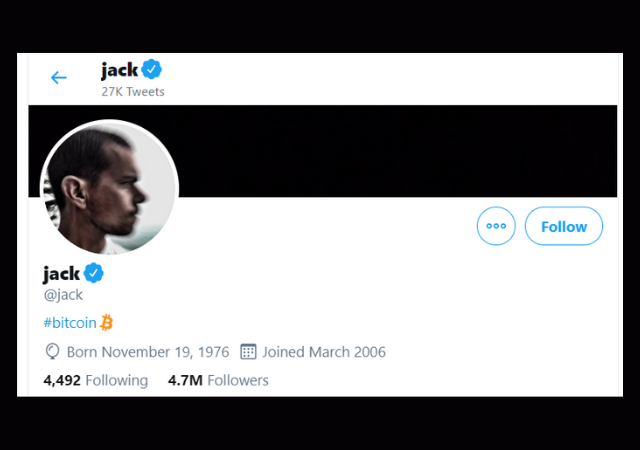Viewport: 640px width, 450px height.
Task: Click the jack name in top header
Action: coord(119,70)
